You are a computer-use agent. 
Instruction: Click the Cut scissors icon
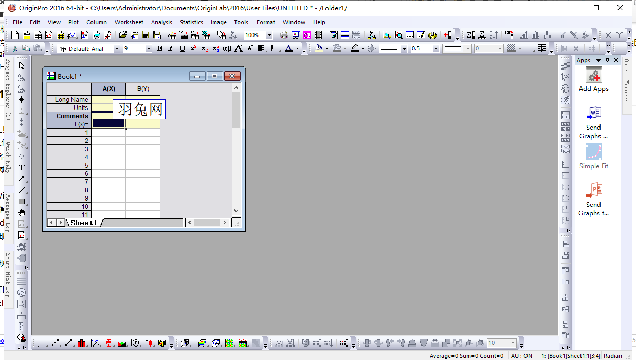pos(15,48)
